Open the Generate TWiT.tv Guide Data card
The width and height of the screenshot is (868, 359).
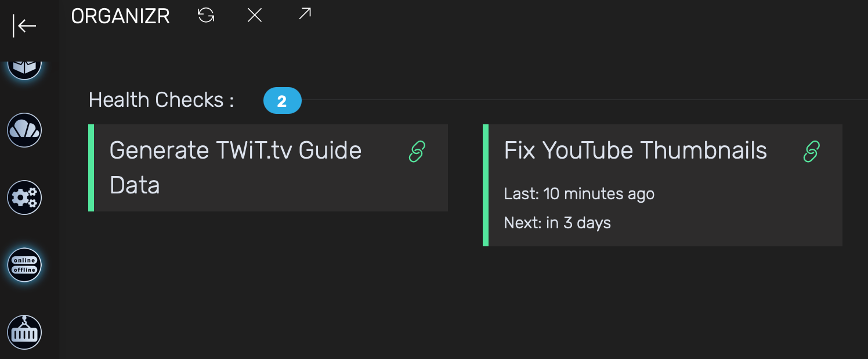pos(235,168)
